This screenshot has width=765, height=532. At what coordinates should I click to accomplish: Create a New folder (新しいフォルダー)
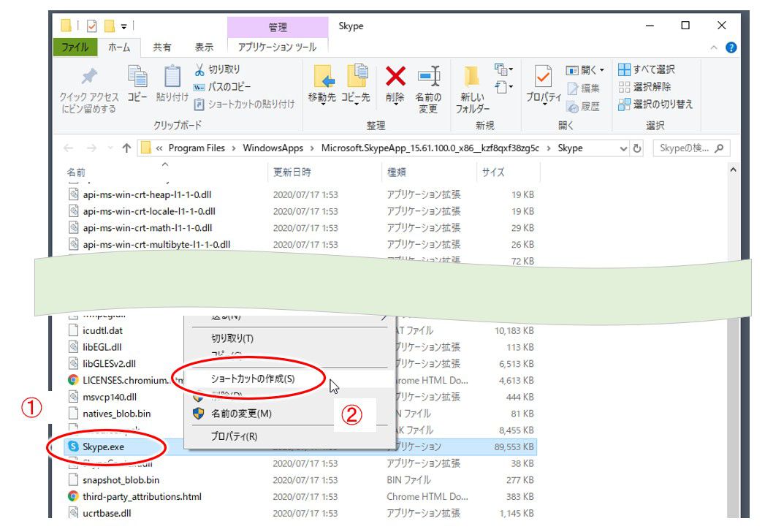tap(472, 88)
